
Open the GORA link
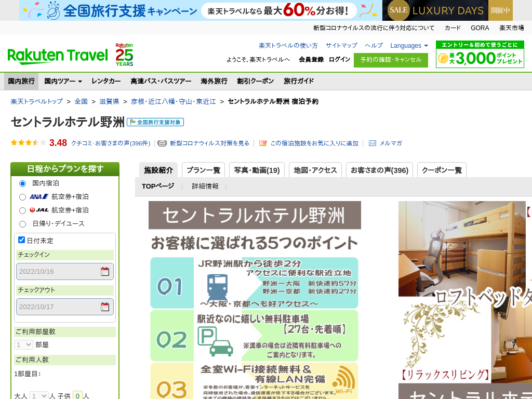[480, 28]
